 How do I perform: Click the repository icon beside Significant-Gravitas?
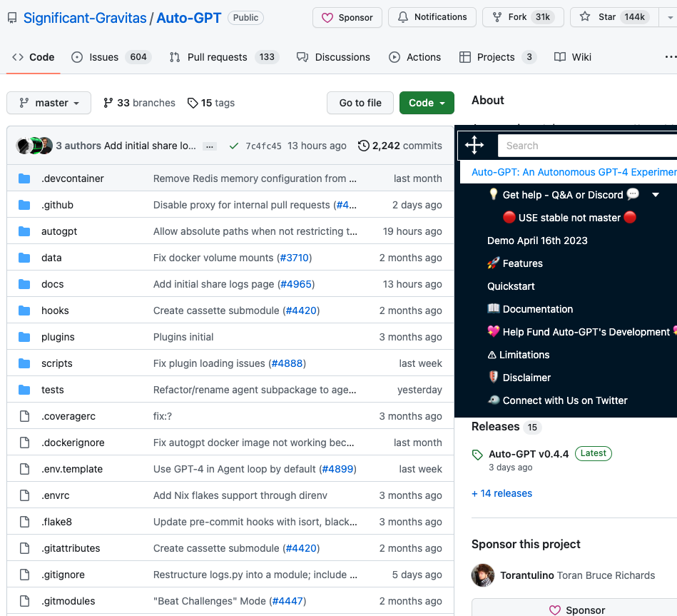pyautogui.click(x=12, y=18)
